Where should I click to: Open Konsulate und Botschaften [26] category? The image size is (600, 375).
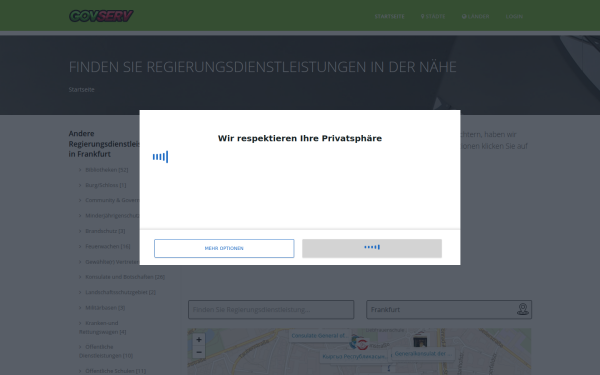[x=125, y=277]
